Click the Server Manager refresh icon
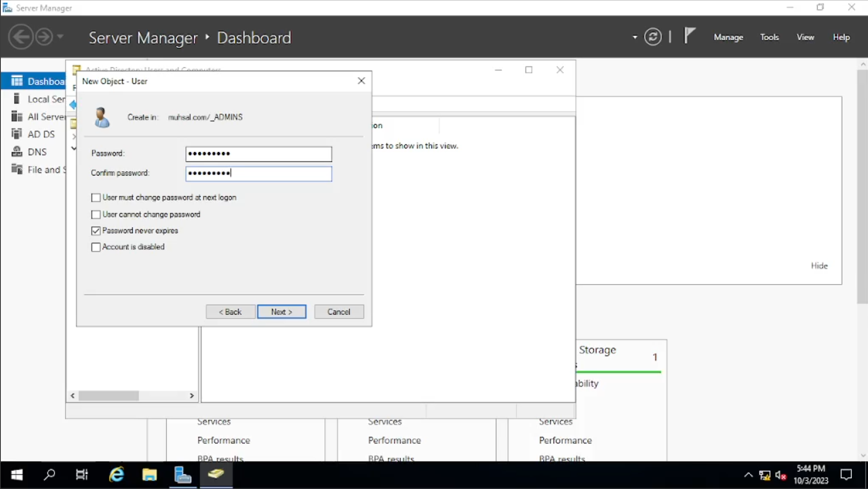 pyautogui.click(x=653, y=37)
